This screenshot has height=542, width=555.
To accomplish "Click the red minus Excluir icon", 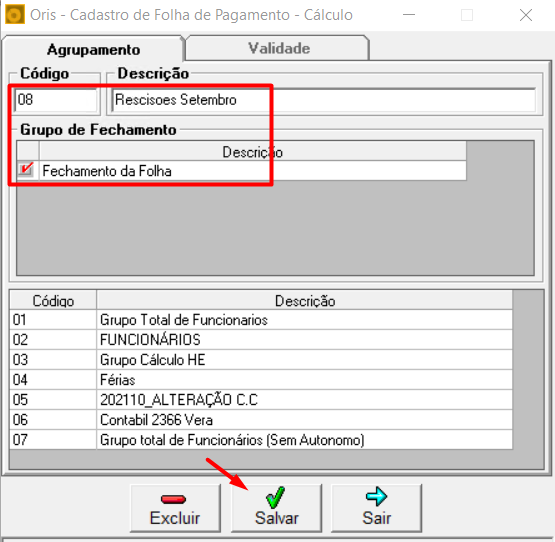I will (x=173, y=499).
